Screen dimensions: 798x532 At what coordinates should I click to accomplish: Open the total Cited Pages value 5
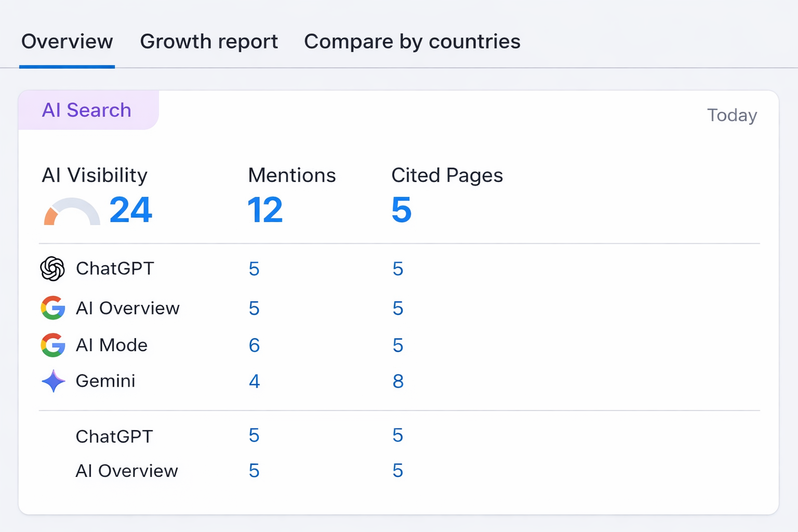(x=402, y=210)
